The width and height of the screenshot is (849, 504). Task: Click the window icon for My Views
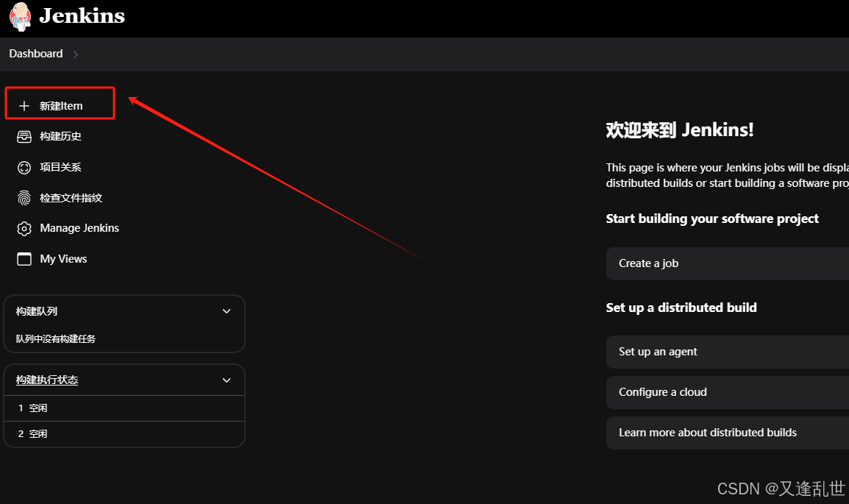24,259
